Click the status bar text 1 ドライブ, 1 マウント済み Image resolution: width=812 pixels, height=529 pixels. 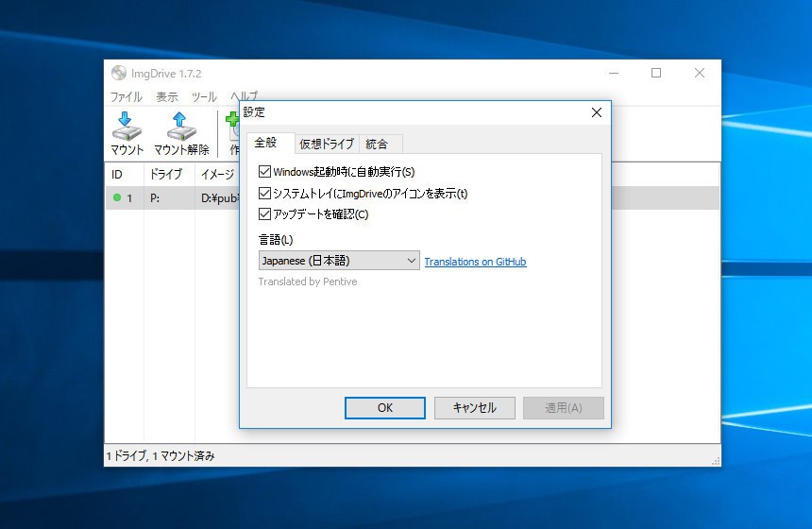tap(161, 456)
